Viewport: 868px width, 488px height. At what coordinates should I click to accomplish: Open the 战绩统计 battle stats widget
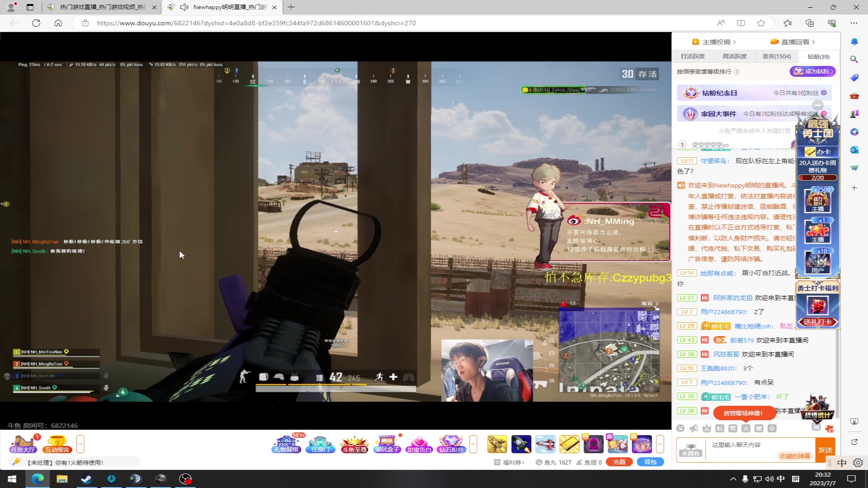point(818,408)
